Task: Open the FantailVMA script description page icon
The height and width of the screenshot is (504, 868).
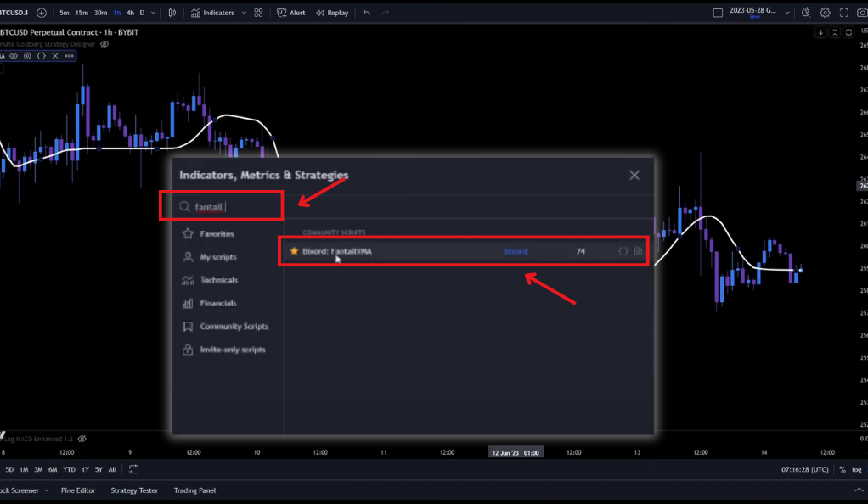Action: pyautogui.click(x=639, y=251)
